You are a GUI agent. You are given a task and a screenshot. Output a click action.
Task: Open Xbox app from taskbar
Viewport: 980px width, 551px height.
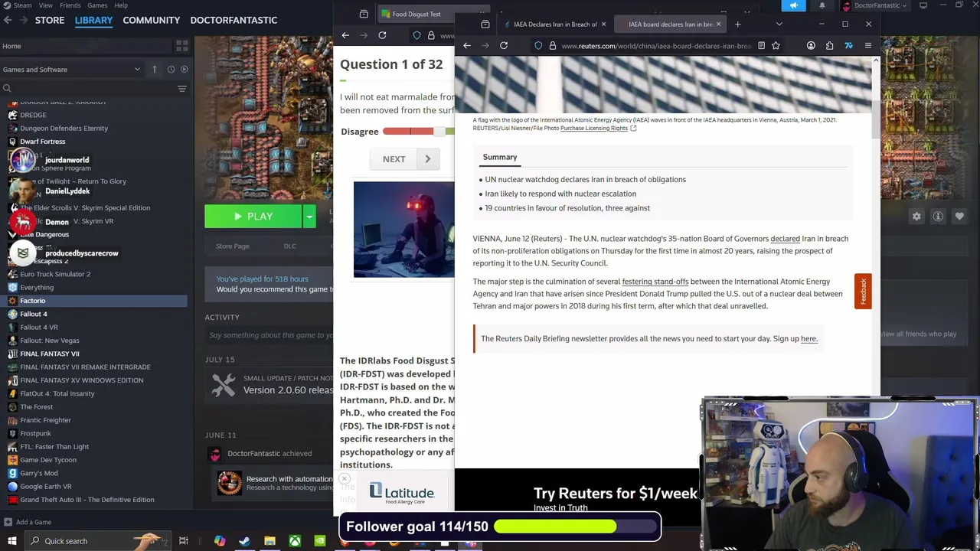point(295,541)
